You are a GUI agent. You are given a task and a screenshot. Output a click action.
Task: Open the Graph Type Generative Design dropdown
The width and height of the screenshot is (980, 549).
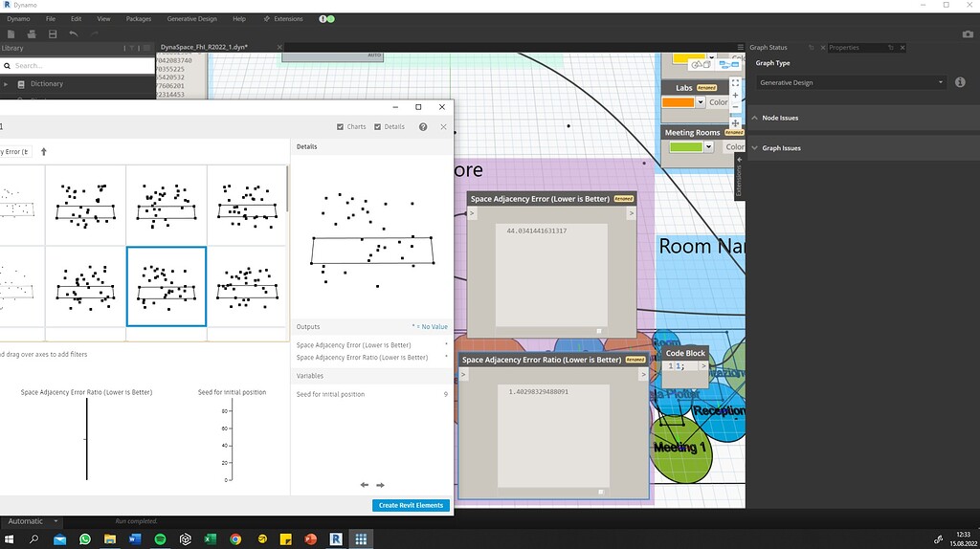click(x=851, y=82)
